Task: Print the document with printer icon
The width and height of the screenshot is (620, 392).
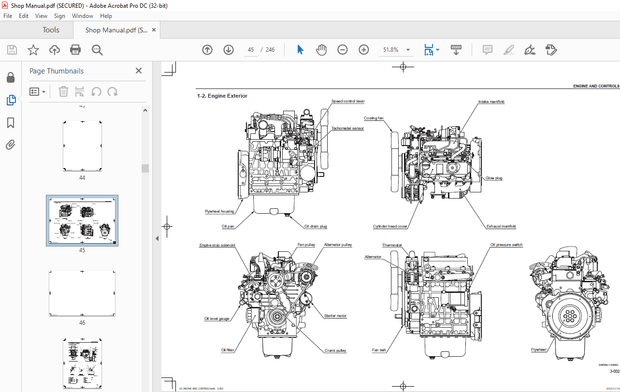Action: click(x=75, y=50)
